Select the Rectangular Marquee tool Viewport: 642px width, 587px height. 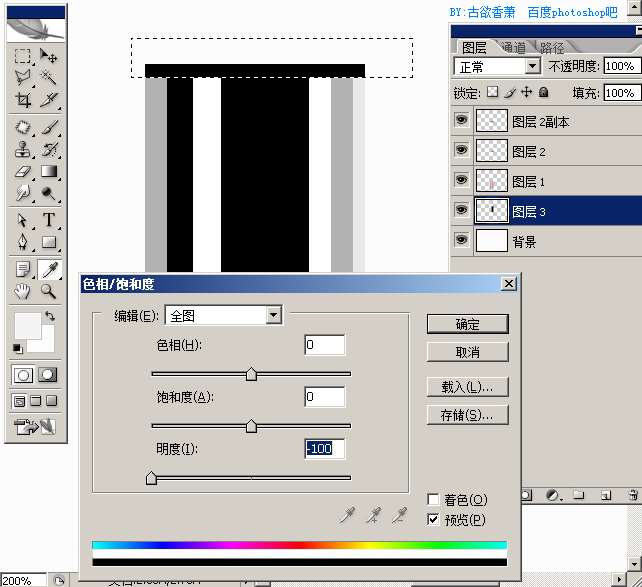click(x=23, y=56)
